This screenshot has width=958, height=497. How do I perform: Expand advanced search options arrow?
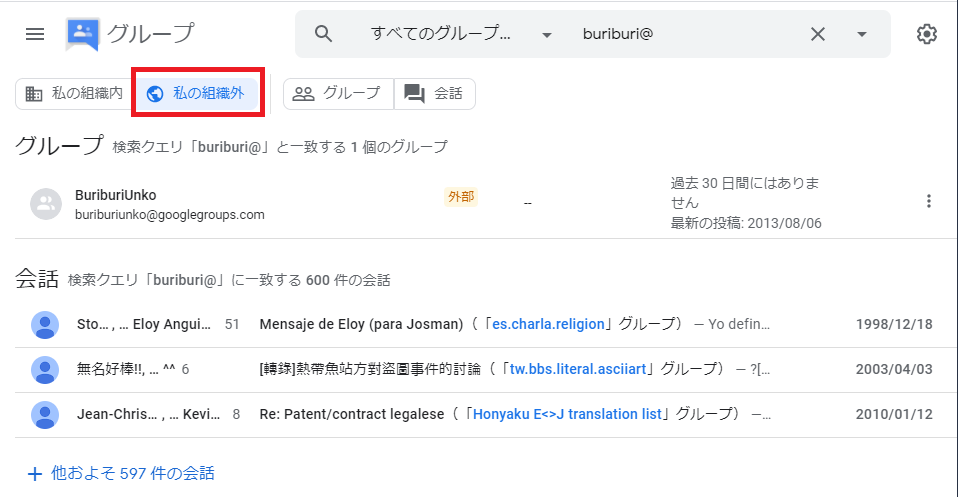click(x=862, y=34)
